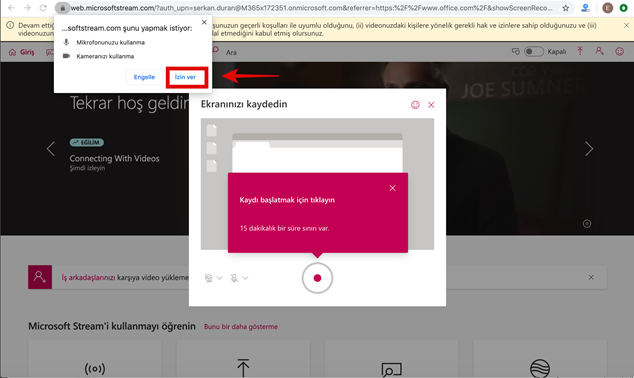This screenshot has height=378, width=634.
Task: Click the chat icon beside the Kapalı toggle
Action: point(516,51)
